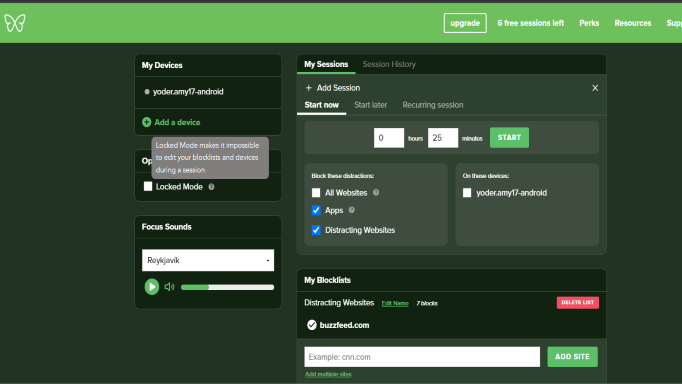
Task: Click the Add Session heading text
Action: click(338, 88)
